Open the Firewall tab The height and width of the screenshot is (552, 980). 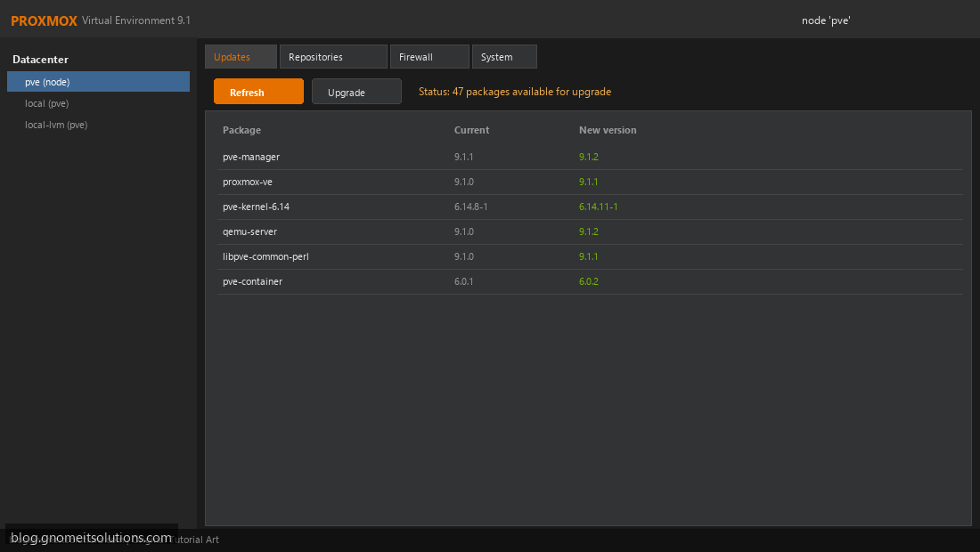click(x=429, y=57)
